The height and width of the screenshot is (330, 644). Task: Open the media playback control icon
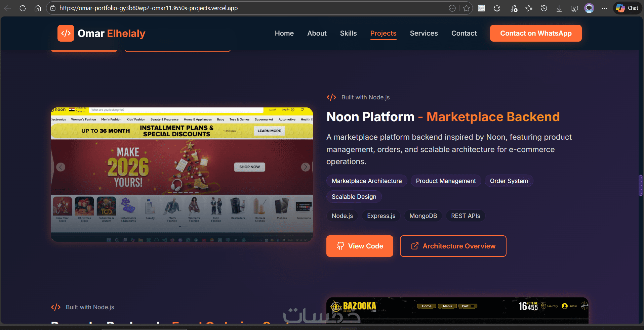click(x=514, y=8)
